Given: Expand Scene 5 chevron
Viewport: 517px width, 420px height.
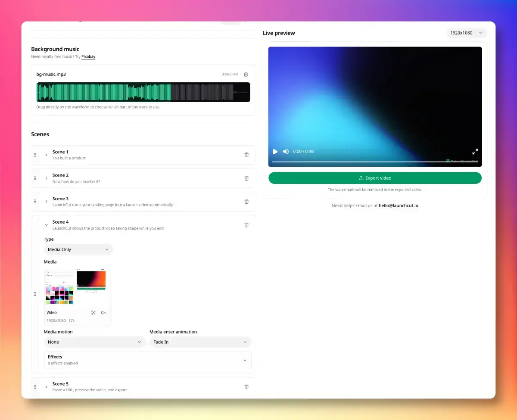Looking at the screenshot, I should [x=47, y=387].
